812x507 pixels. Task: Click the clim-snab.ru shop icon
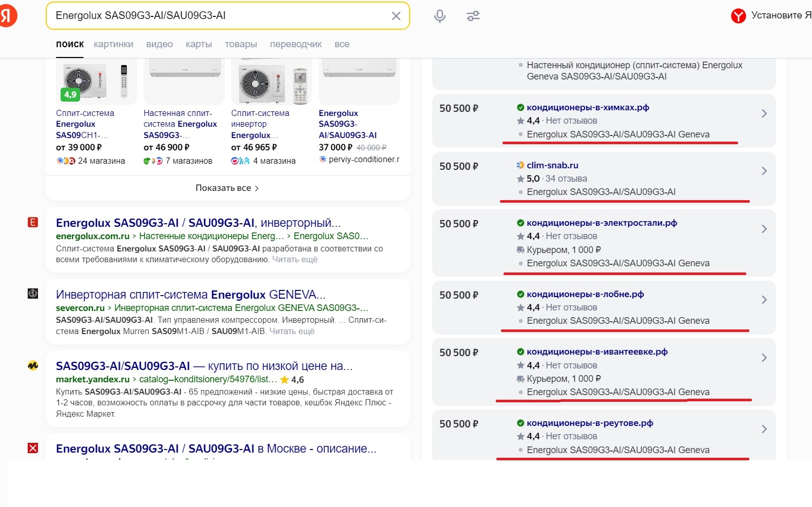520,165
